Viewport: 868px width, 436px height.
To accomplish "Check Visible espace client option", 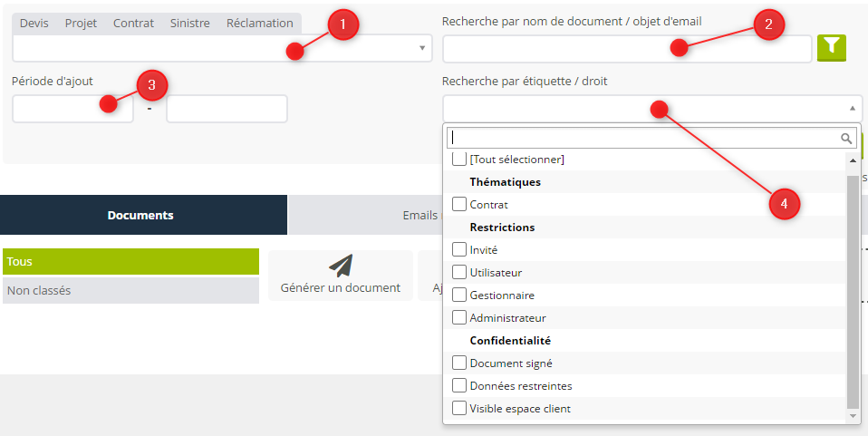I will 459,408.
